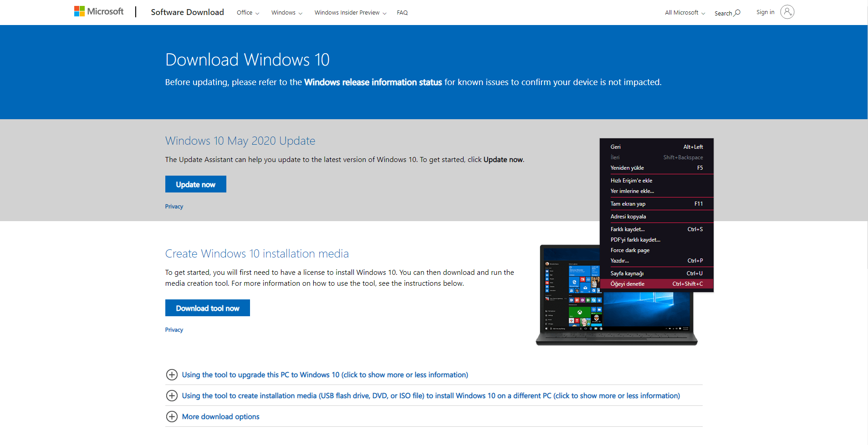Expand create installation media instructions

pos(431,395)
